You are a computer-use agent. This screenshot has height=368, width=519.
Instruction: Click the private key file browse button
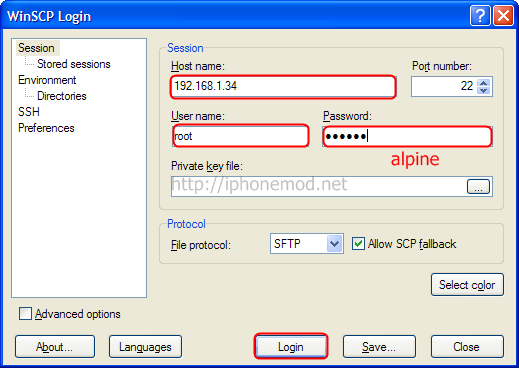478,187
